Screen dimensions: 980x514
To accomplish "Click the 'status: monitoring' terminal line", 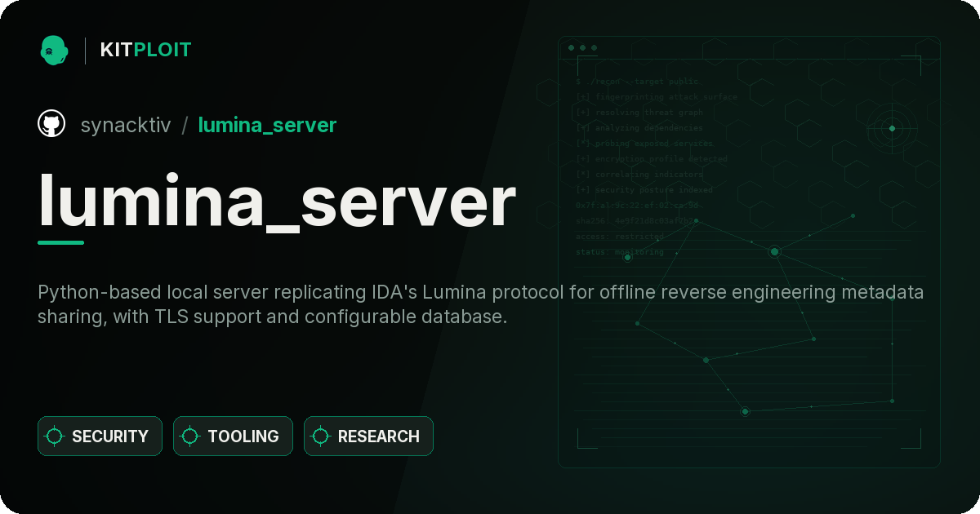I will click(x=619, y=252).
